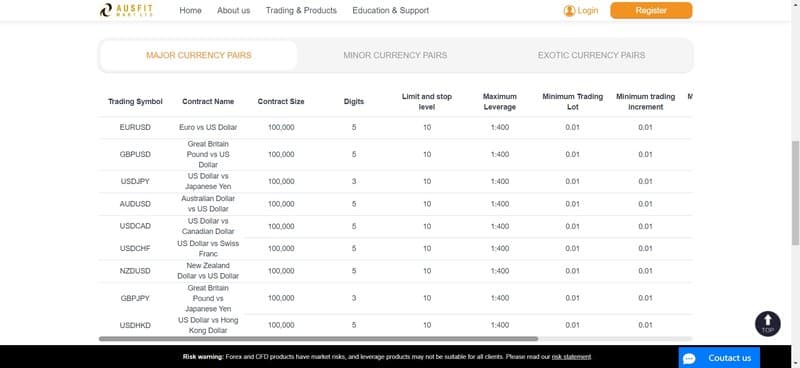Click the Digits value 3 for GBPJPY
The image size is (800, 368).
[x=354, y=298]
